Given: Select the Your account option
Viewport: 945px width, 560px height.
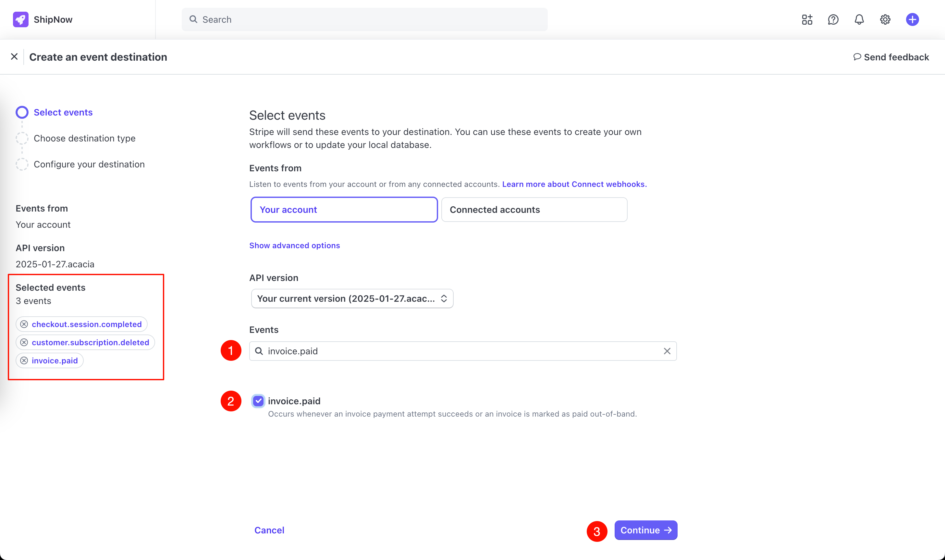Looking at the screenshot, I should tap(344, 210).
